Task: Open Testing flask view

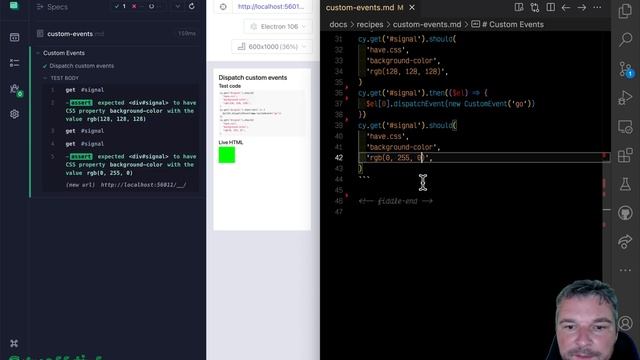Action: point(625,184)
